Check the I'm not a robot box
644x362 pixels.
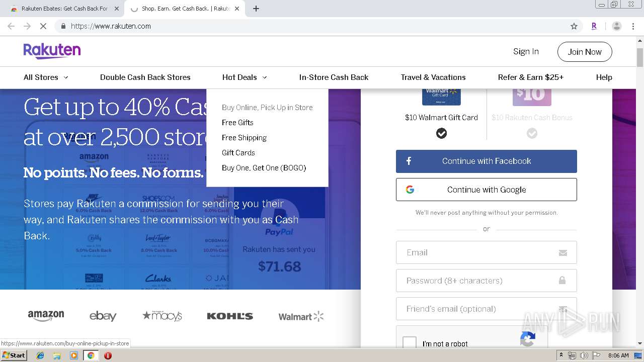(410, 343)
